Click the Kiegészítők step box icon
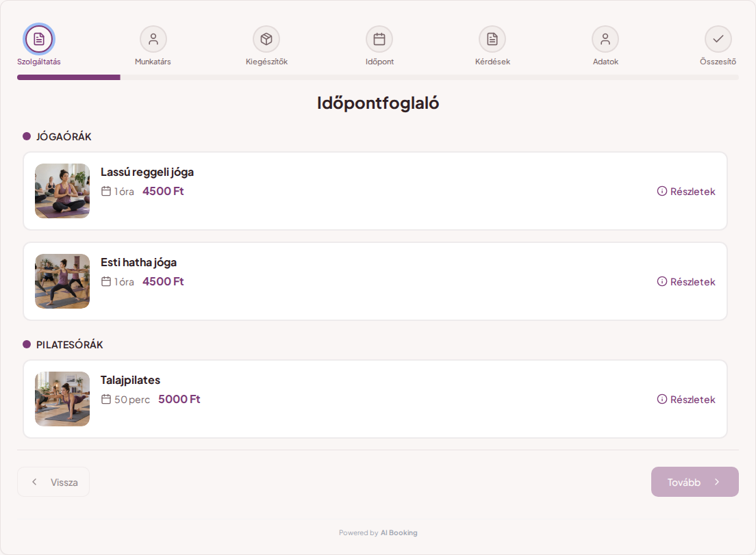The image size is (756, 555). 266,39
